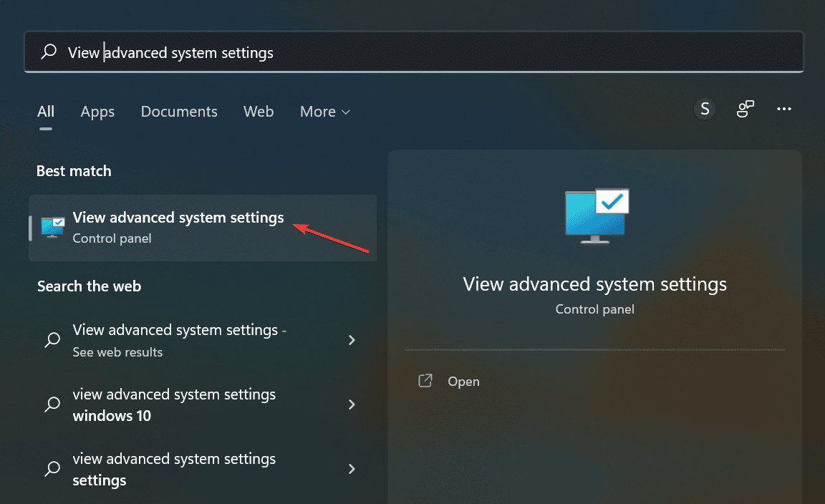Expand arrow for 'See web results' suggestion
Viewport: 825px width, 504px height.
tap(352, 340)
